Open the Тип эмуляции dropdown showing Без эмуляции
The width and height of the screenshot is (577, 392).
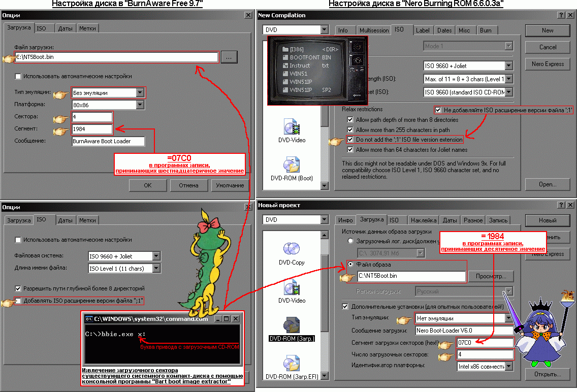tap(140, 92)
